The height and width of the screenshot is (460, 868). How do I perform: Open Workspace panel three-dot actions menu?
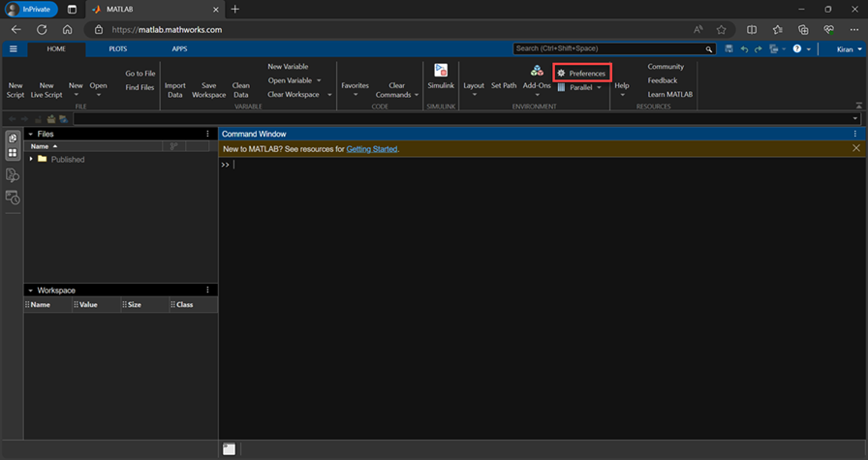pos(207,291)
